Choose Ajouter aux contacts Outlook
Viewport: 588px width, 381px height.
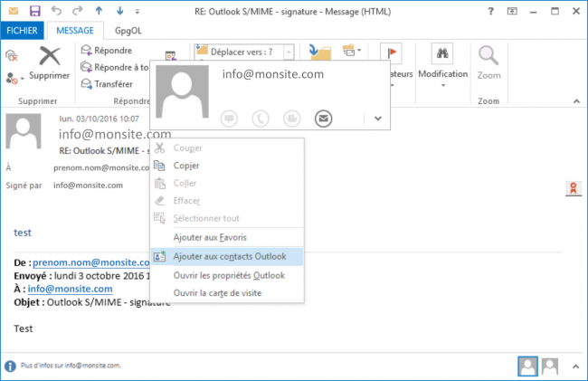tap(227, 256)
